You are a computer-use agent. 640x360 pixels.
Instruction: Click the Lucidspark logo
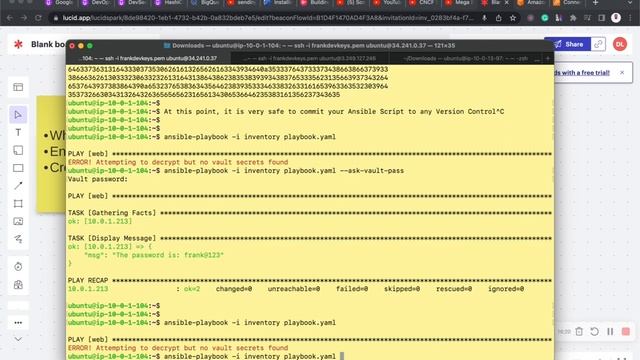18,44
